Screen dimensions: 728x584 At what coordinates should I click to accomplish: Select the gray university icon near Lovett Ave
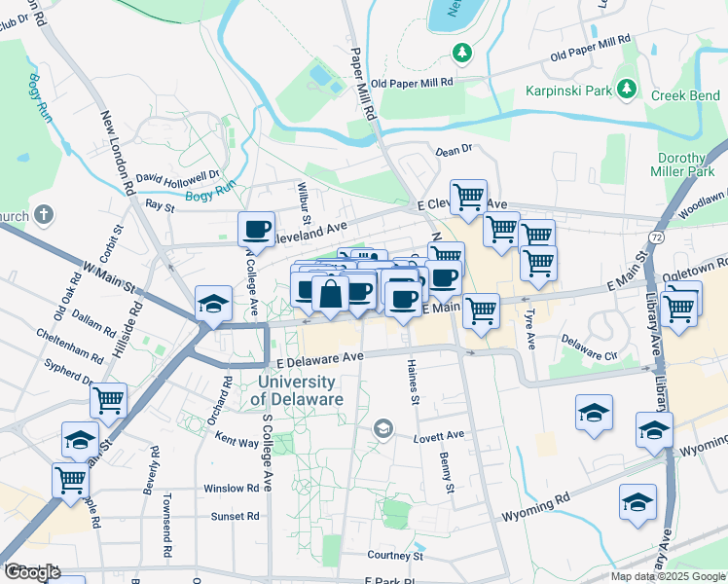click(x=383, y=429)
